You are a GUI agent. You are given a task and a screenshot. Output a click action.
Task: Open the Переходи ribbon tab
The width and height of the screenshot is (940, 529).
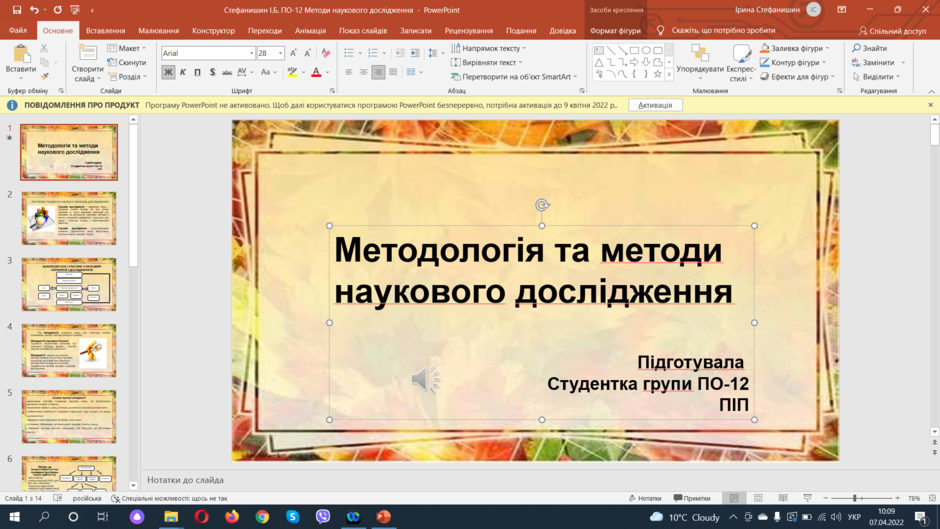click(x=265, y=31)
